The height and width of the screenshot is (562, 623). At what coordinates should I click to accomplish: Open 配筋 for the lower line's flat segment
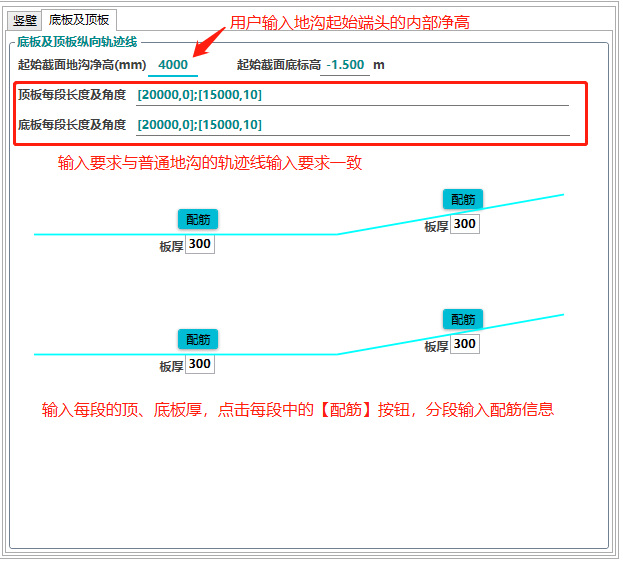coord(198,339)
